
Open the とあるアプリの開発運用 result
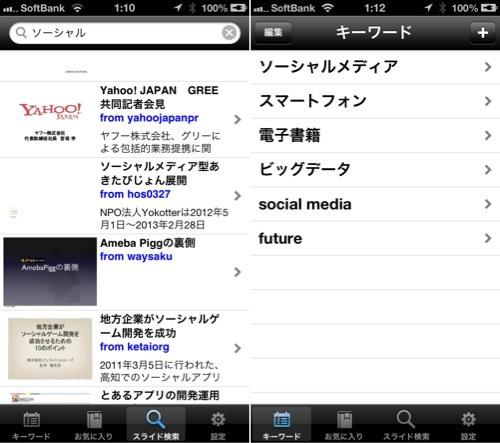point(125,396)
